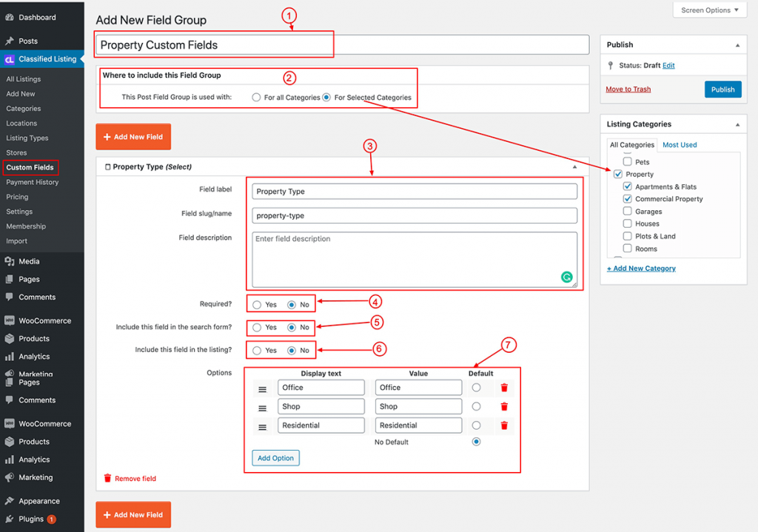Uncheck the Commercial Property checkbox
This screenshot has width=758, height=532.
pyautogui.click(x=628, y=198)
